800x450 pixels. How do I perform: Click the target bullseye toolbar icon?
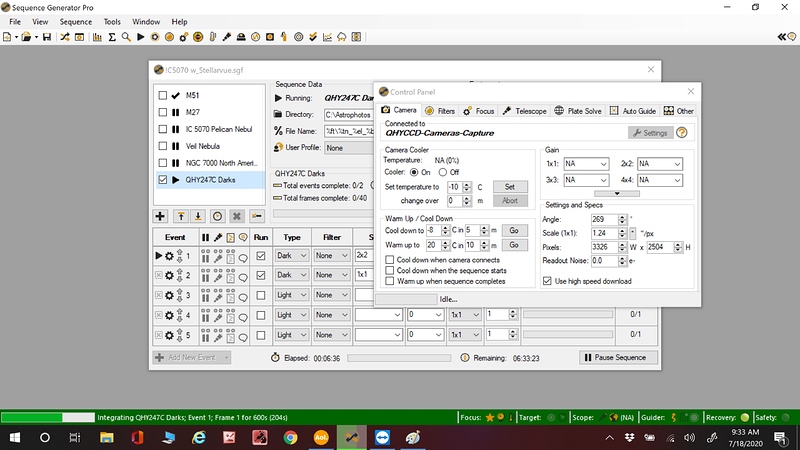tap(298, 37)
